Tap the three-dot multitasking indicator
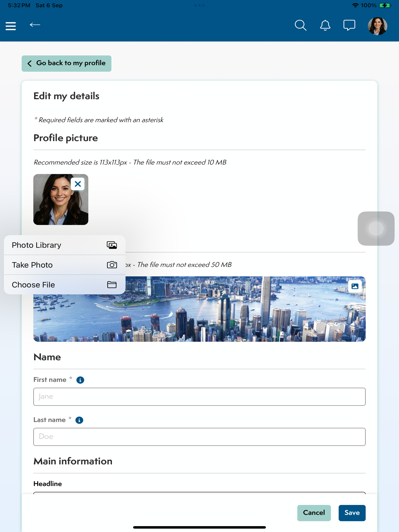Image resolution: width=399 pixels, height=532 pixels. (199, 5)
